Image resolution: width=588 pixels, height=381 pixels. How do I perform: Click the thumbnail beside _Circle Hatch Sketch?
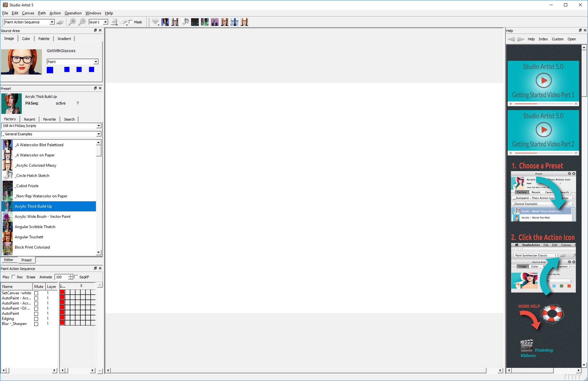coord(8,176)
